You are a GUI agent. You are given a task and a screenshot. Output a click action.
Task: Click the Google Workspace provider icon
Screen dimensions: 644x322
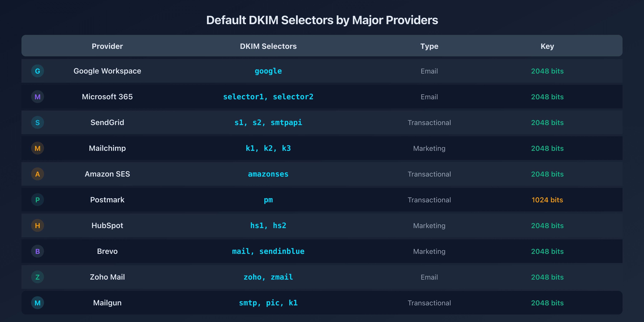(x=38, y=71)
